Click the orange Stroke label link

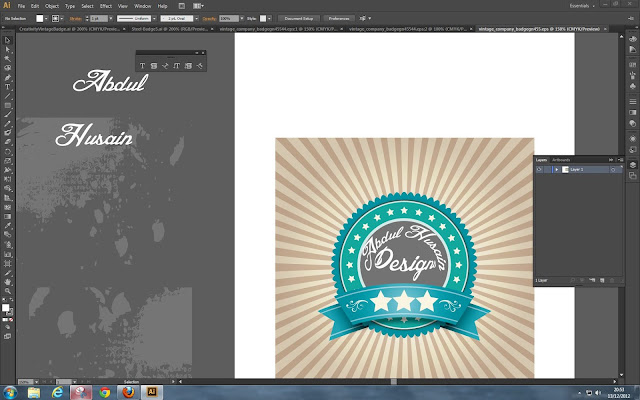(x=76, y=18)
